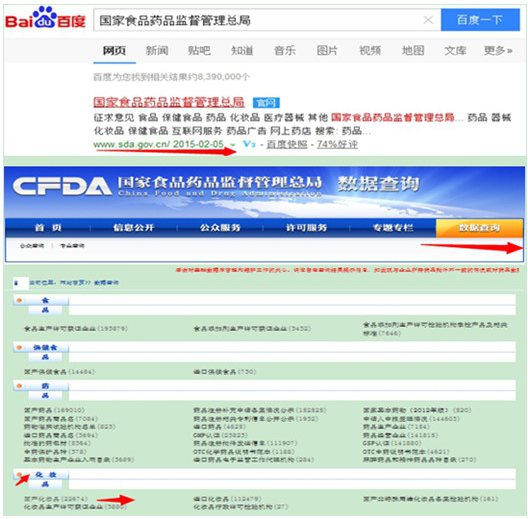
Task: Open the 国产化妆品 (22874) data link
Action: click(56, 499)
